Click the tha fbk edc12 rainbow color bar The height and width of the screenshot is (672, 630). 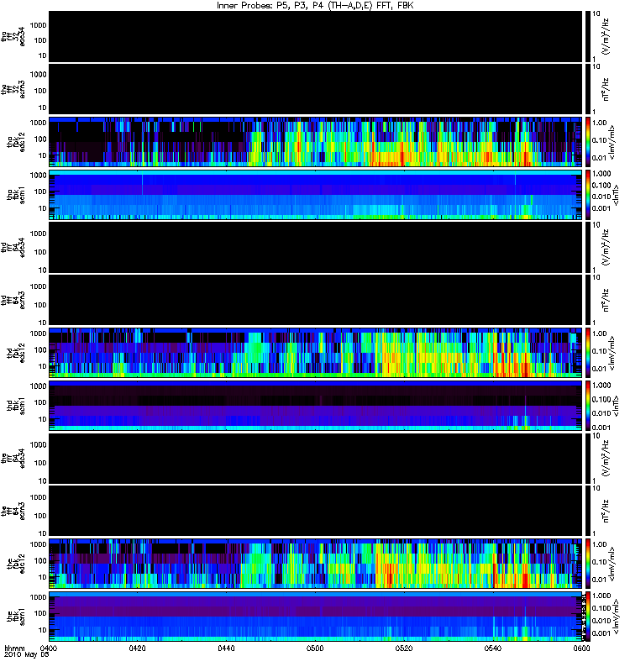pyautogui.click(x=587, y=142)
